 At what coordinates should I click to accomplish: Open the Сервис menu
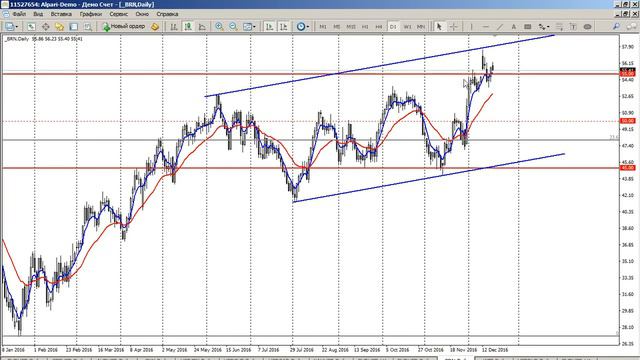119,14
